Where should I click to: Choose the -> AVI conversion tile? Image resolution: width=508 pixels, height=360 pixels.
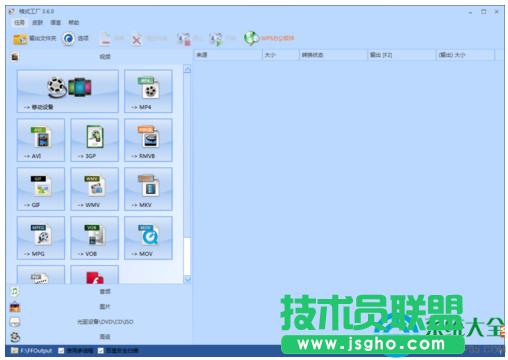click(x=41, y=140)
